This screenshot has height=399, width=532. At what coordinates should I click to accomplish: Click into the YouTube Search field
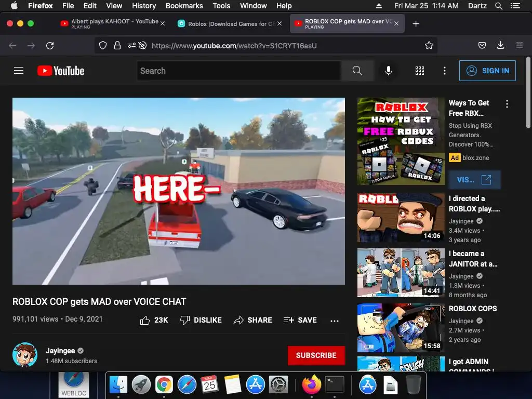pyautogui.click(x=239, y=71)
